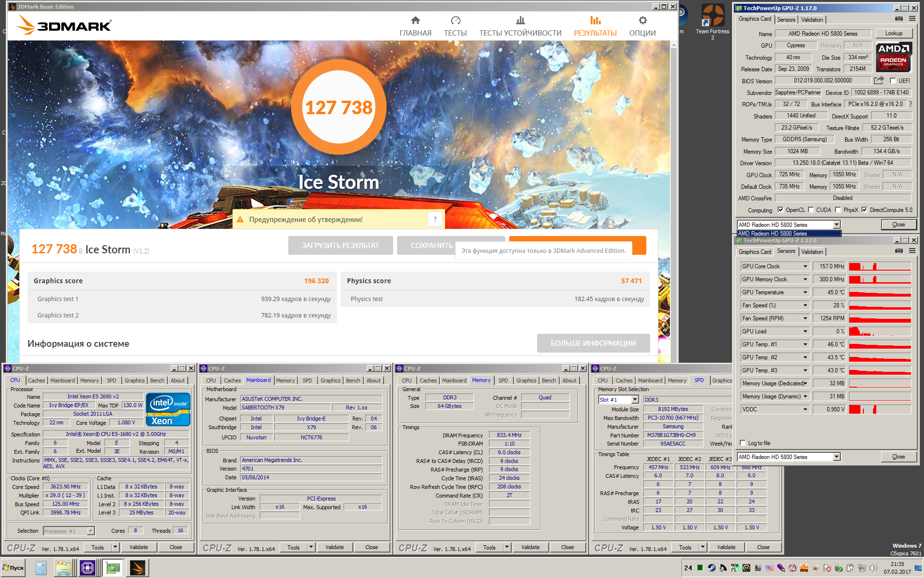Open Windows Explorer folder from taskbar

tap(63, 568)
